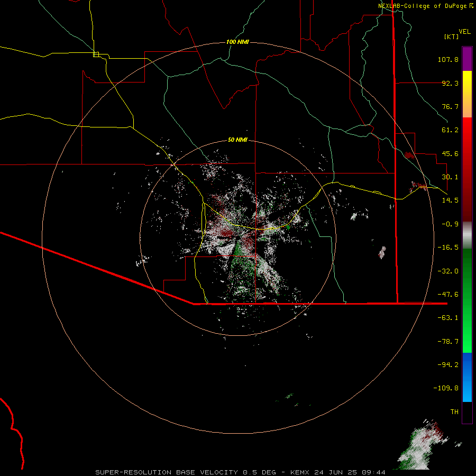Viewport: 476px width, 476px height.
Task: Click the purple segment of velocity color bar
Action: 467,59
